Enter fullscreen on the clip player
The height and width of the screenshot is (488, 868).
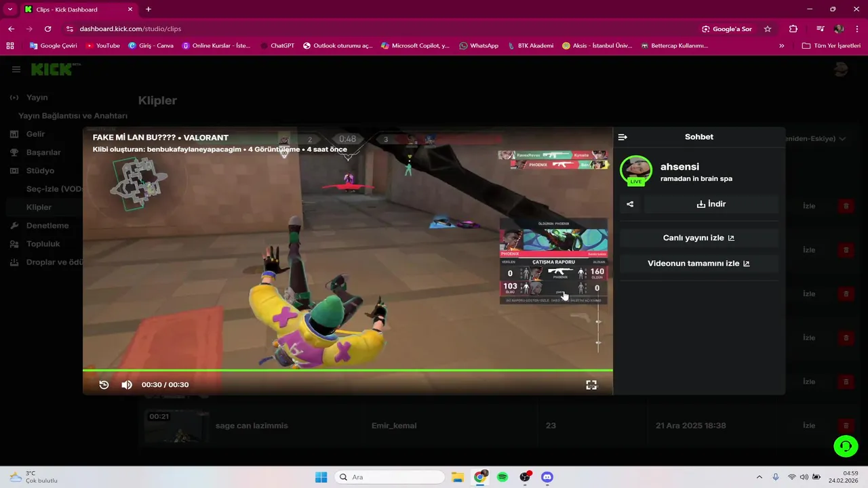[x=591, y=385]
